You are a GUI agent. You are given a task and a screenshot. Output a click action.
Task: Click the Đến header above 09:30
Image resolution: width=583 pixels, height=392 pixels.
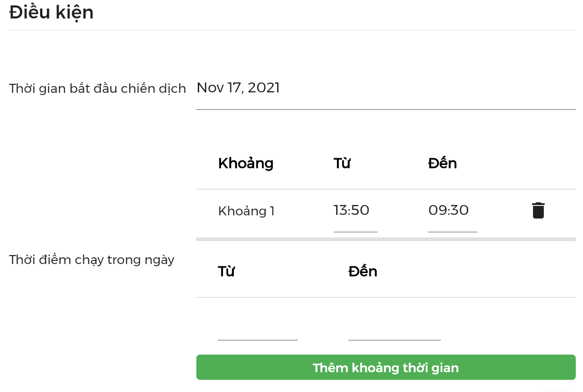pos(442,163)
